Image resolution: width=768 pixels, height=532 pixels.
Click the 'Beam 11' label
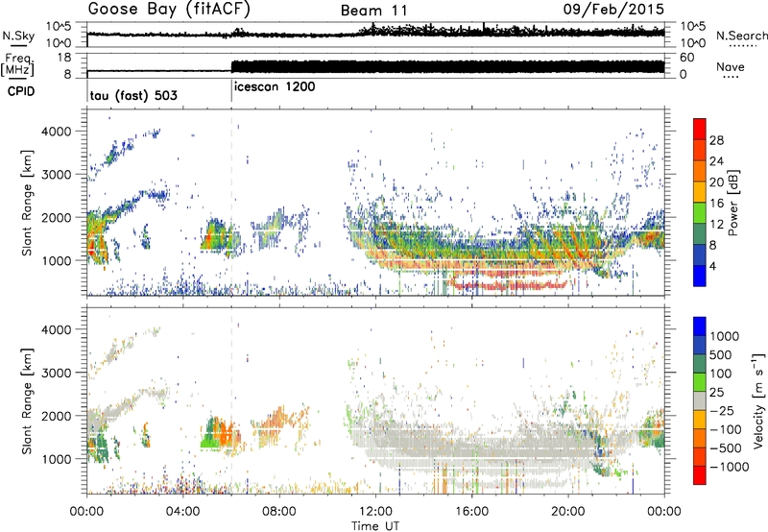point(373,11)
